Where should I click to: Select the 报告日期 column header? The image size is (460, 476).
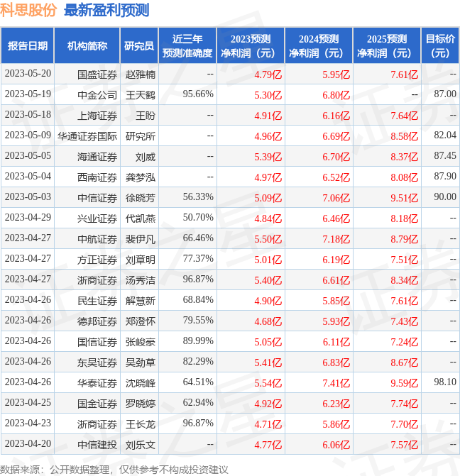coord(28,46)
